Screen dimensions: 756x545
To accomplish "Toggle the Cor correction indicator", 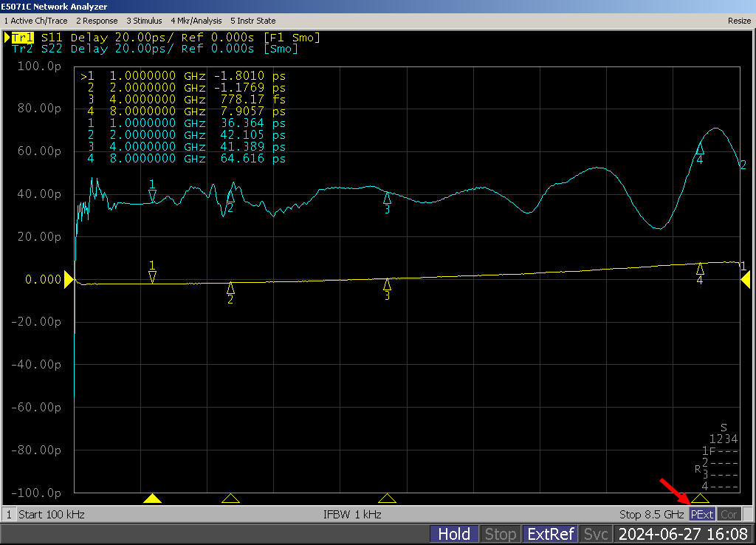I will coord(729,514).
